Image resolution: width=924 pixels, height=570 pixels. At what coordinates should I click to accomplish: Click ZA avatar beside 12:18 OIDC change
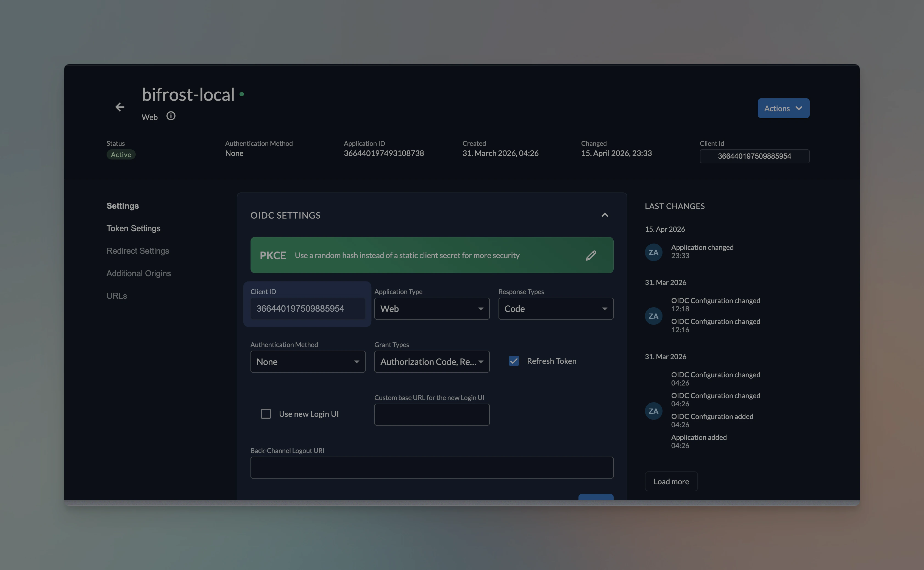coord(654,316)
